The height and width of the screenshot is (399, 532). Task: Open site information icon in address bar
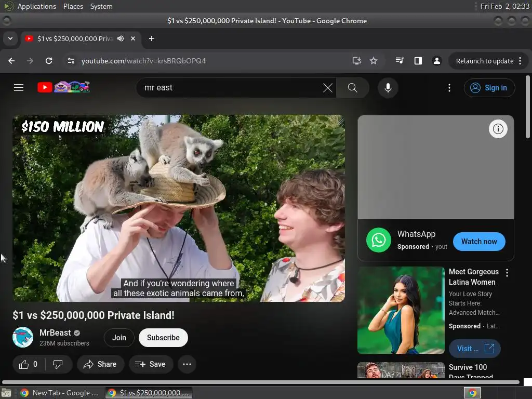point(71,61)
